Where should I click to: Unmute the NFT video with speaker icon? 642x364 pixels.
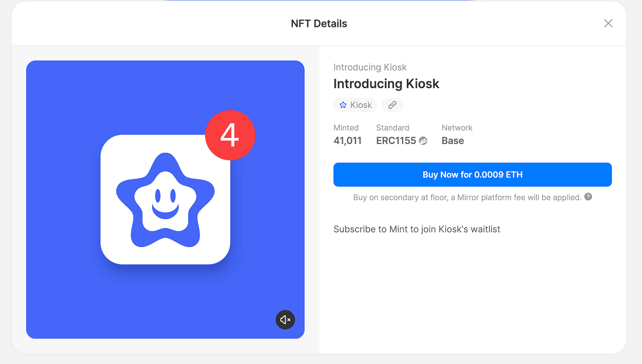pos(285,320)
